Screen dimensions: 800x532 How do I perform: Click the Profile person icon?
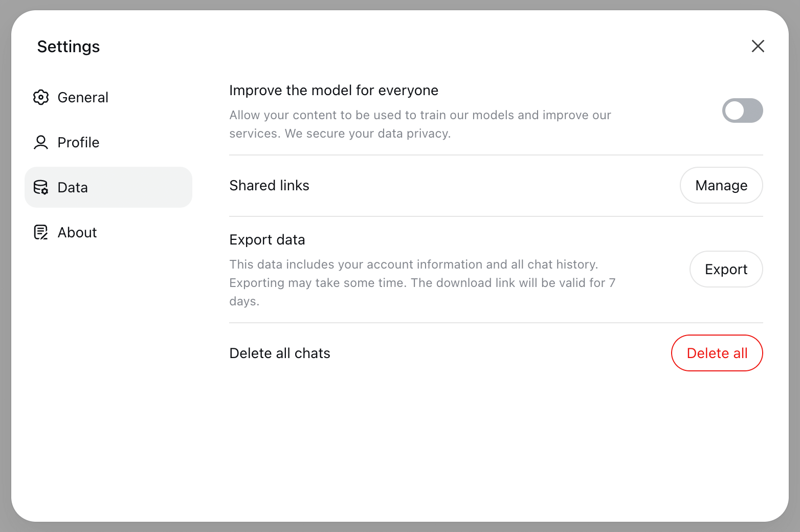click(x=41, y=142)
